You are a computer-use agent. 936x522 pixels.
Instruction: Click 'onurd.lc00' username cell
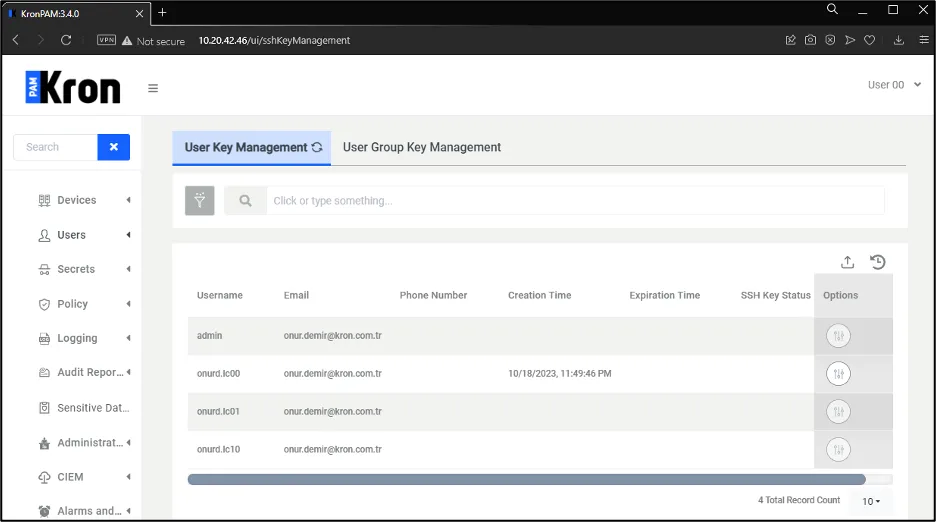[218, 374]
